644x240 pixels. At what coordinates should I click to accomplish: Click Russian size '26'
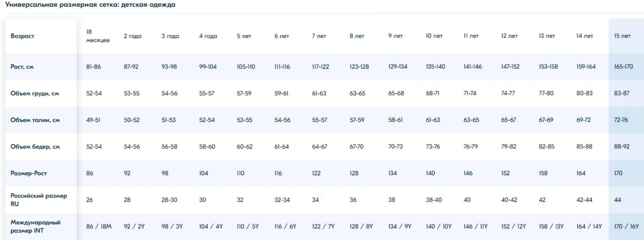tap(89, 200)
